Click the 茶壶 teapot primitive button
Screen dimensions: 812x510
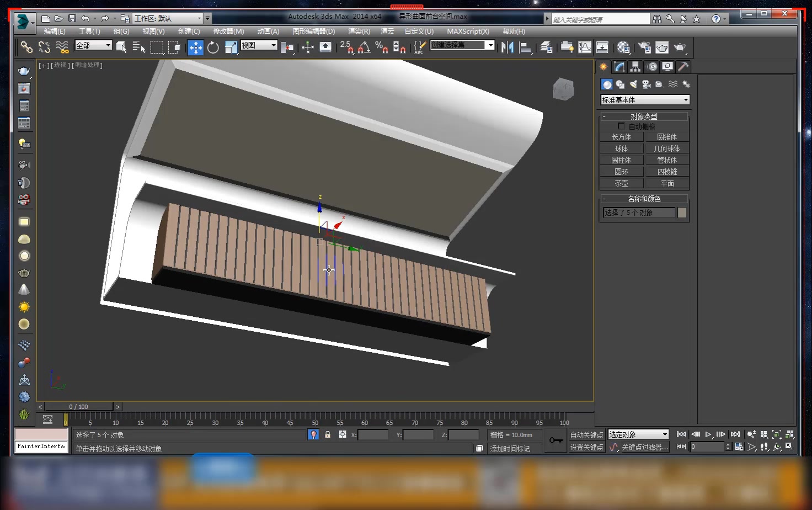621,183
